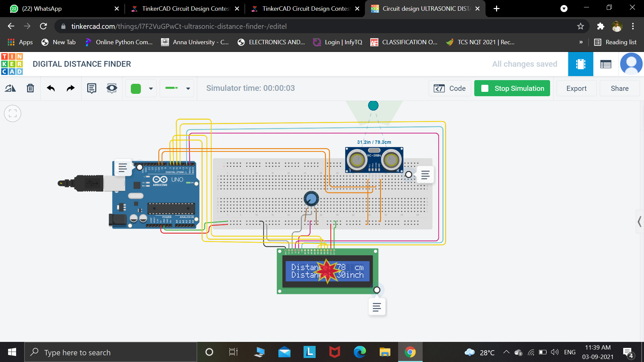Show hidden system tray icons
Image resolution: width=644 pixels, height=362 pixels.
[506, 352]
